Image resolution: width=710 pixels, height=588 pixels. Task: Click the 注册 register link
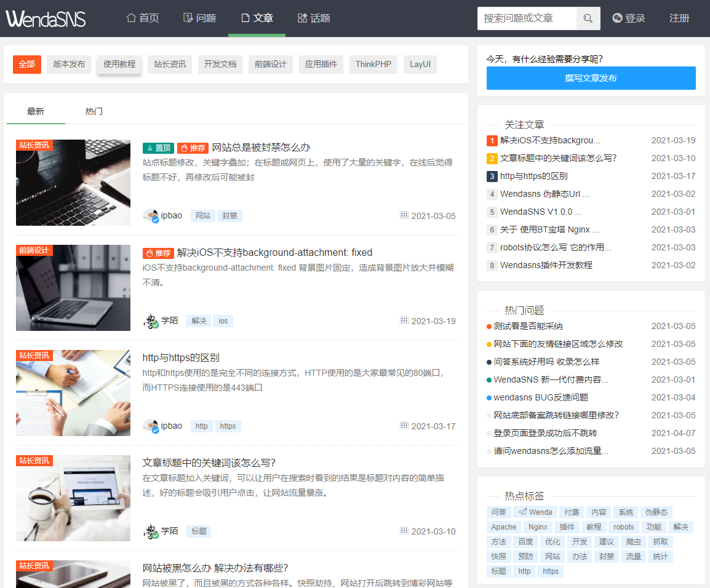[x=679, y=18]
